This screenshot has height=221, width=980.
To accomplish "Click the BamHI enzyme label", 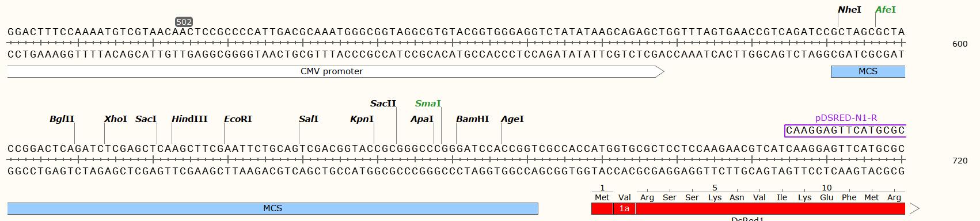I will click(472, 119).
